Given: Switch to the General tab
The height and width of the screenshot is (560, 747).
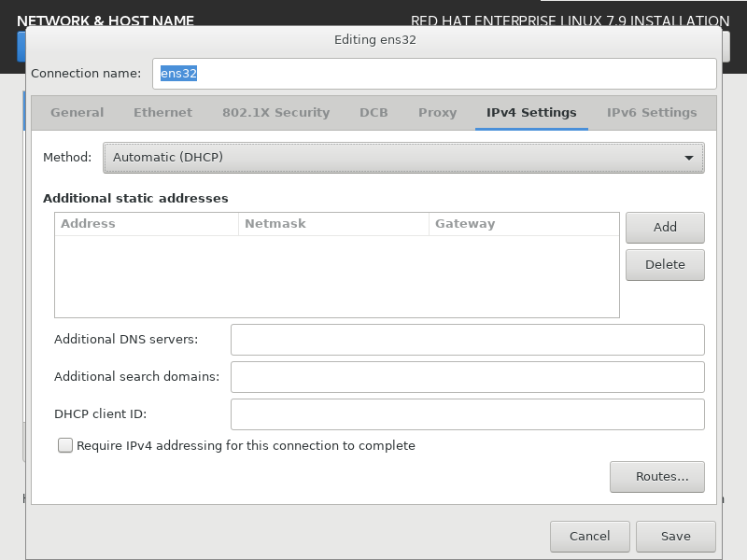Looking at the screenshot, I should tap(78, 112).
